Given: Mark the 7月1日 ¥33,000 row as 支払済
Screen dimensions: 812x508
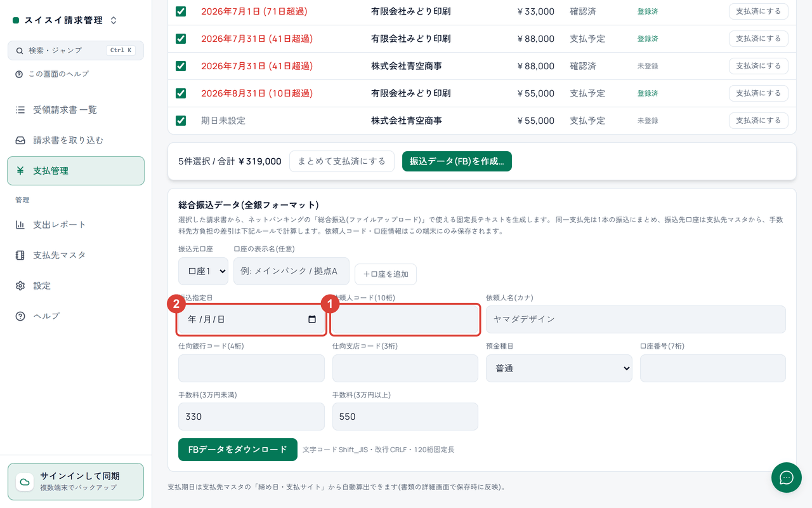Looking at the screenshot, I should tap(758, 11).
